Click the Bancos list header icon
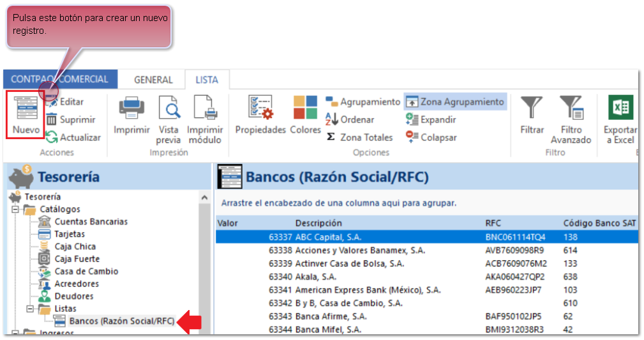The height and width of the screenshot is (340, 644). pyautogui.click(x=230, y=177)
